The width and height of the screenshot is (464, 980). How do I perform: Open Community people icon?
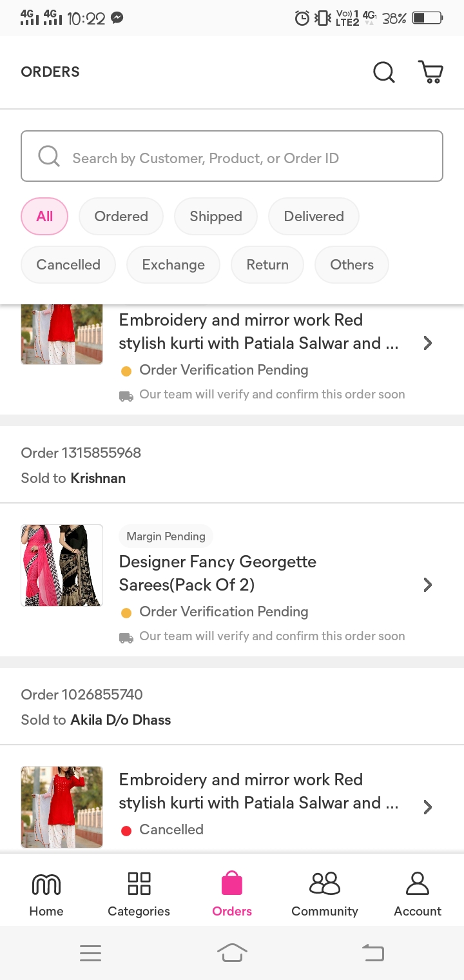point(325,883)
